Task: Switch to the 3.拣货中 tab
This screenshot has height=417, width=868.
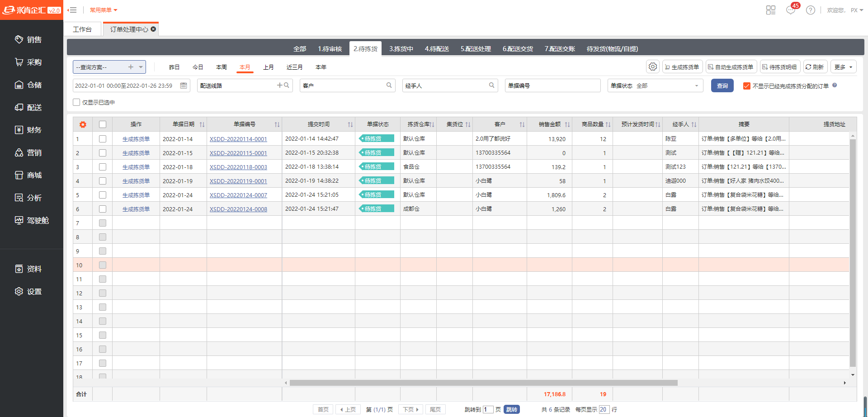Action: click(x=401, y=49)
